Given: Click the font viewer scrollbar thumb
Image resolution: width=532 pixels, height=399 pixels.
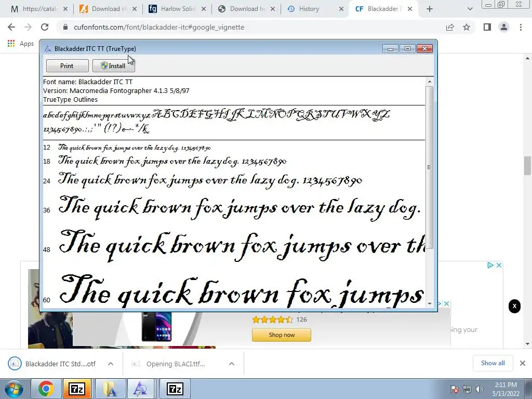Looking at the screenshot, I should [x=429, y=167].
